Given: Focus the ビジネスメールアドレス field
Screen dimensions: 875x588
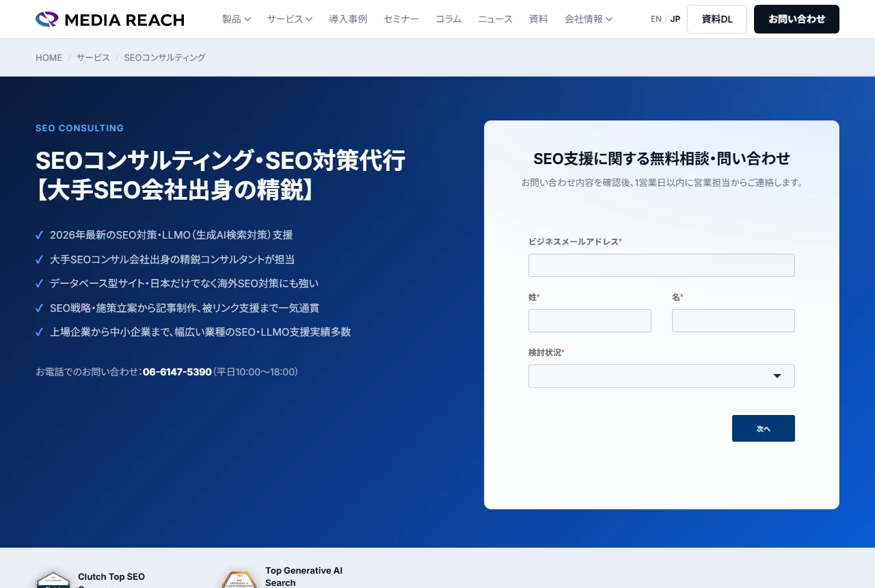Looking at the screenshot, I should tap(661, 265).
